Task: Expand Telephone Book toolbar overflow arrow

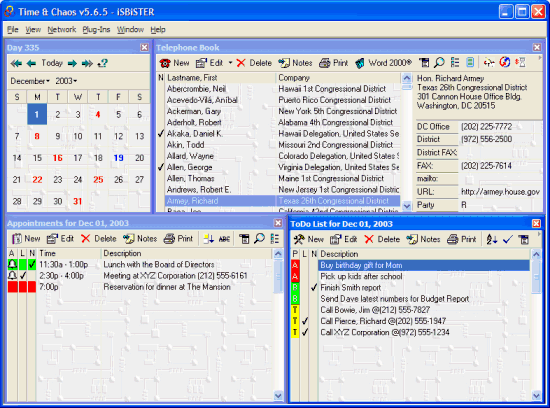Action: [540, 58]
